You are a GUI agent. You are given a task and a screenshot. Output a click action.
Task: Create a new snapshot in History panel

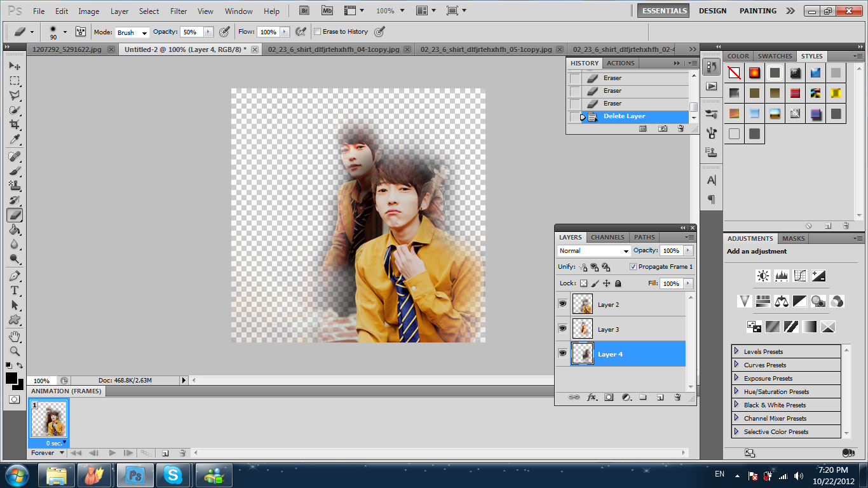point(663,128)
